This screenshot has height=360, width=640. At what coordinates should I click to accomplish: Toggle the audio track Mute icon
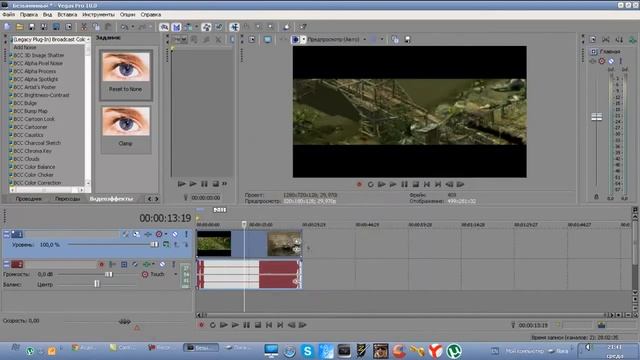pyautogui.click(x=162, y=264)
